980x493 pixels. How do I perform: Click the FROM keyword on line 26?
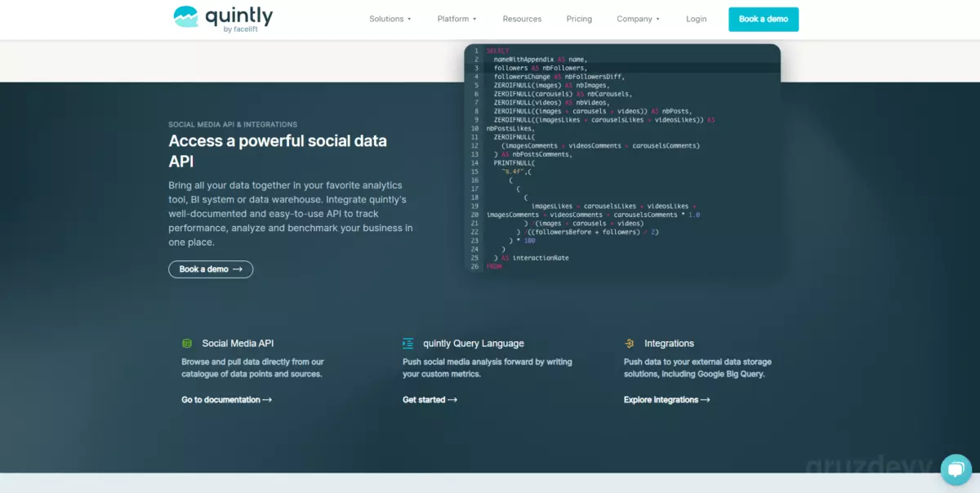(493, 266)
